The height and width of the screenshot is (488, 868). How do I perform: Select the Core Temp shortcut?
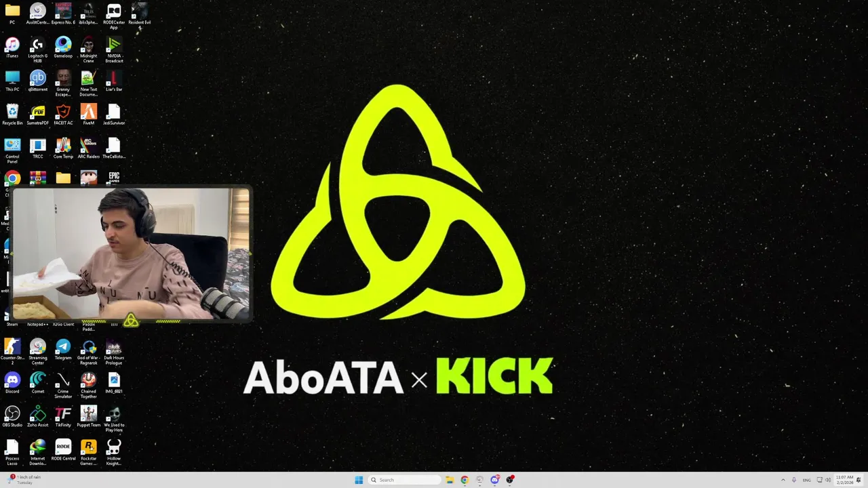point(63,148)
